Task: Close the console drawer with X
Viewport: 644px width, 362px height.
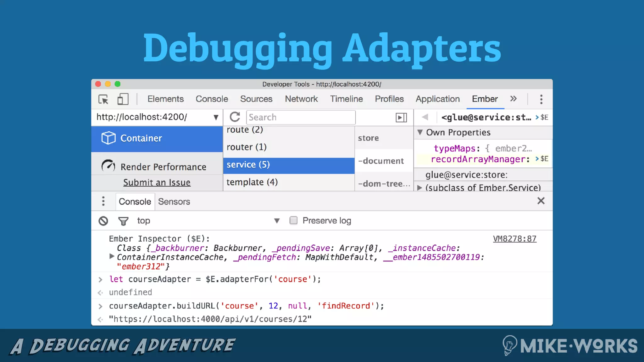Action: 541,201
